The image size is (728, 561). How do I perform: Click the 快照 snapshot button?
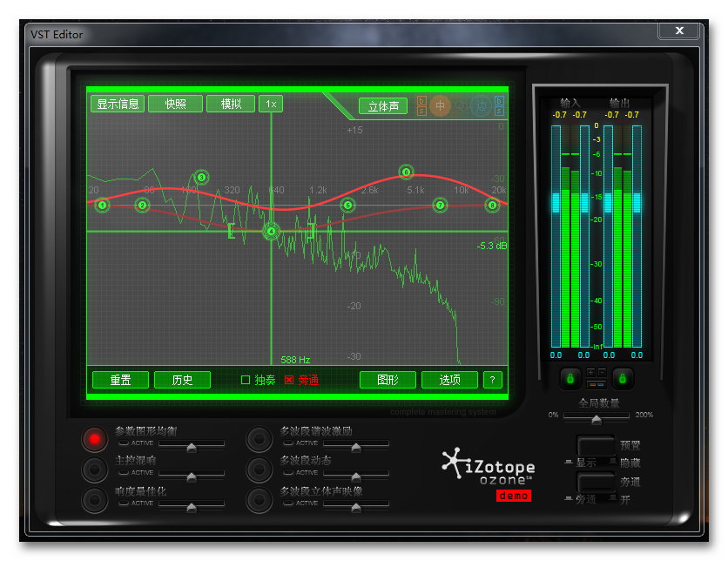[176, 104]
